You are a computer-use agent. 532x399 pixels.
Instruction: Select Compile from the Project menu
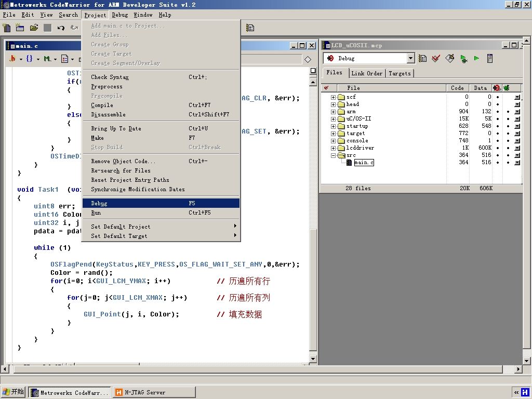pos(161,105)
